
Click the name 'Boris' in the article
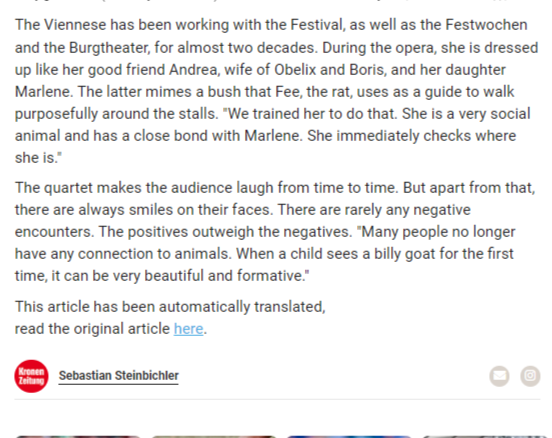[x=366, y=70]
